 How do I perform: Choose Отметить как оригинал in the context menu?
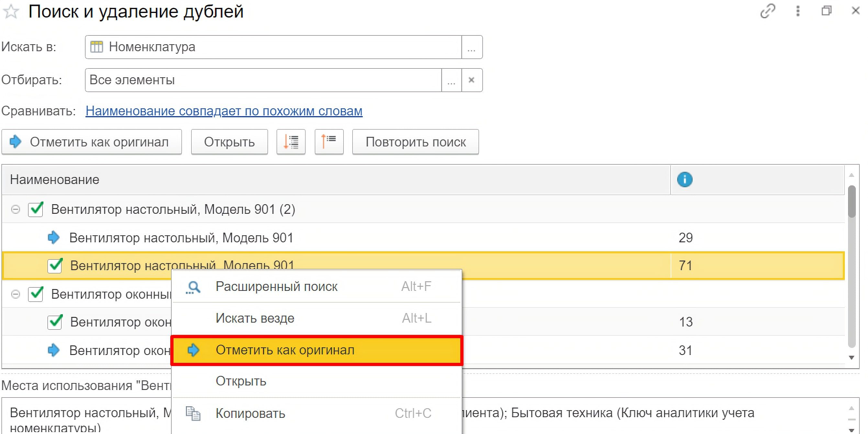(x=317, y=350)
